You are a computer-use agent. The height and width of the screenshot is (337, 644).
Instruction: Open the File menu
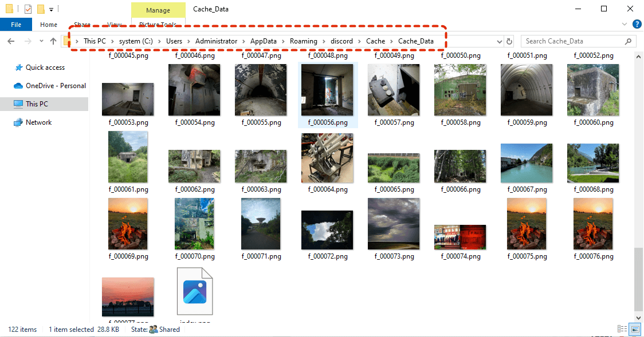16,25
